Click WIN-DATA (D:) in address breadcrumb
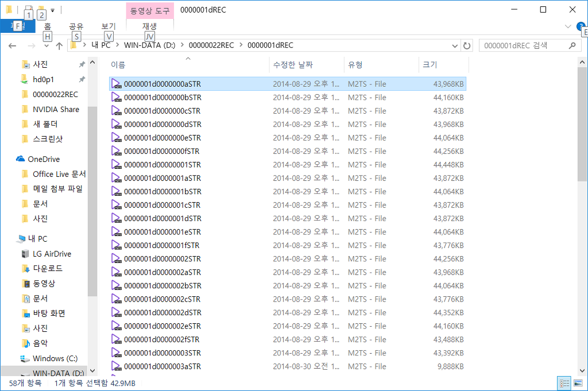This screenshot has width=588, height=391. [150, 45]
